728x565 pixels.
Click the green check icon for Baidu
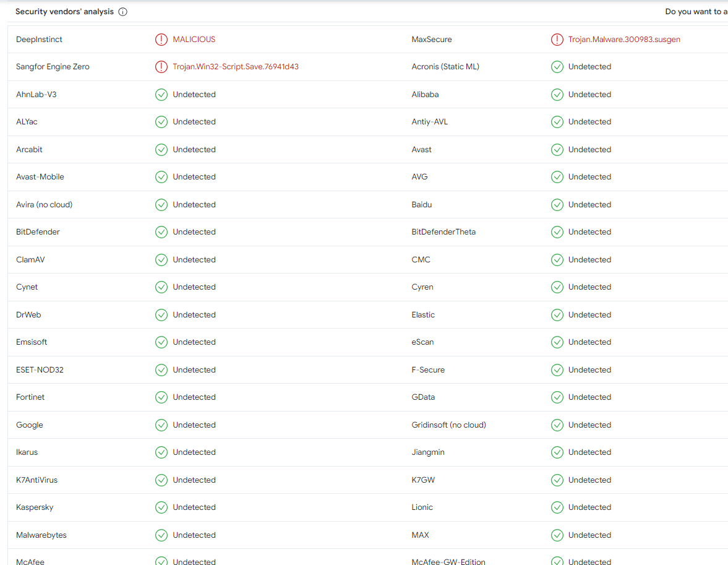557,205
